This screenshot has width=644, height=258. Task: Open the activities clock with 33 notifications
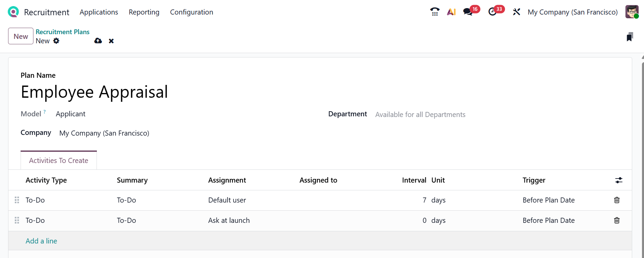coord(492,12)
